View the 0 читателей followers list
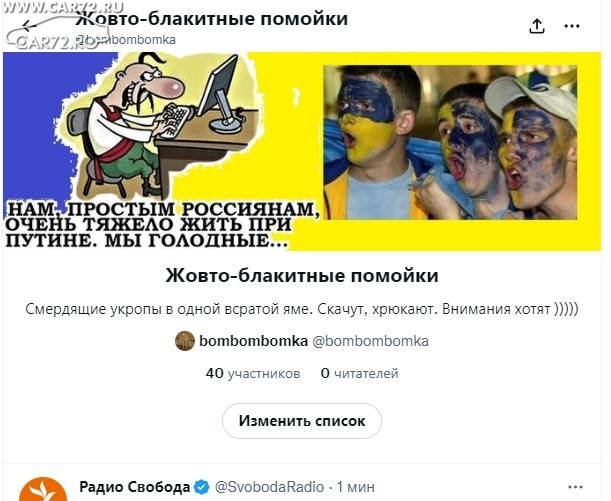The image size is (611, 501). [x=359, y=373]
